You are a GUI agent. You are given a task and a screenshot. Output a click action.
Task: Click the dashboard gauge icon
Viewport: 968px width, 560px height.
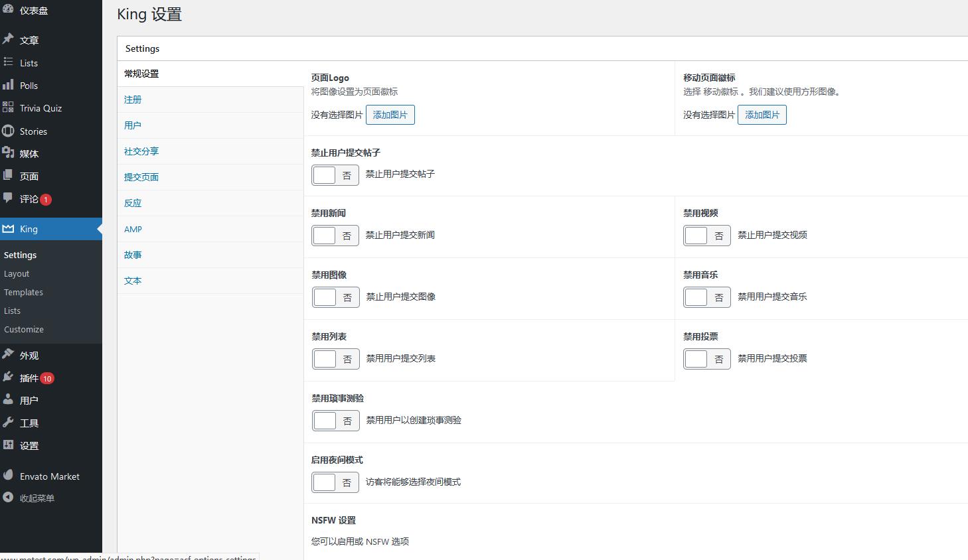[8, 9]
